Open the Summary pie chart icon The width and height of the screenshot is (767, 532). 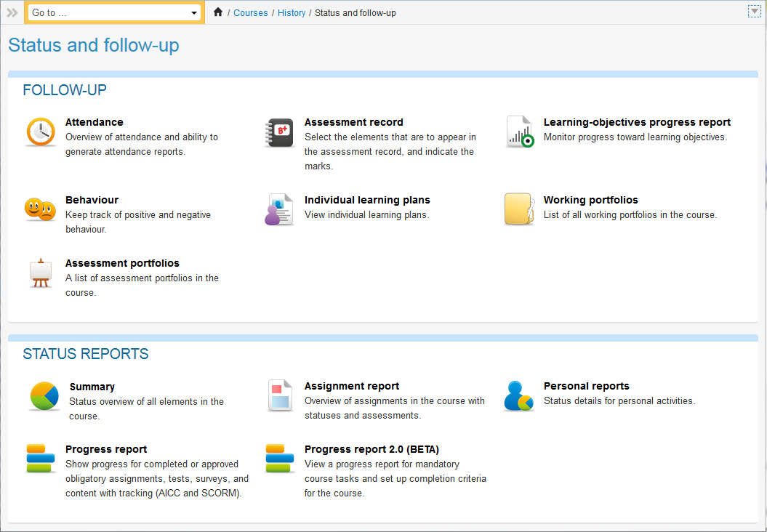[44, 396]
